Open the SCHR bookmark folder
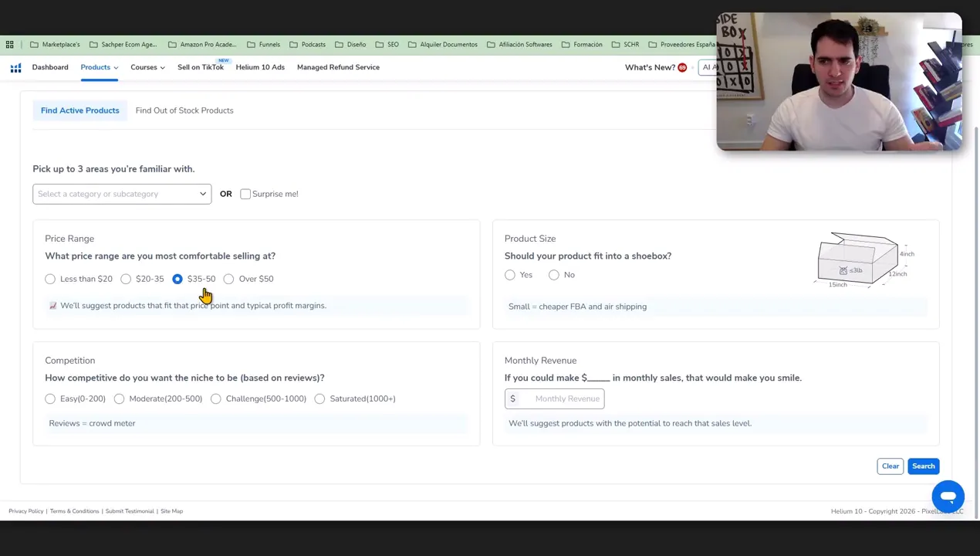 pyautogui.click(x=625, y=45)
